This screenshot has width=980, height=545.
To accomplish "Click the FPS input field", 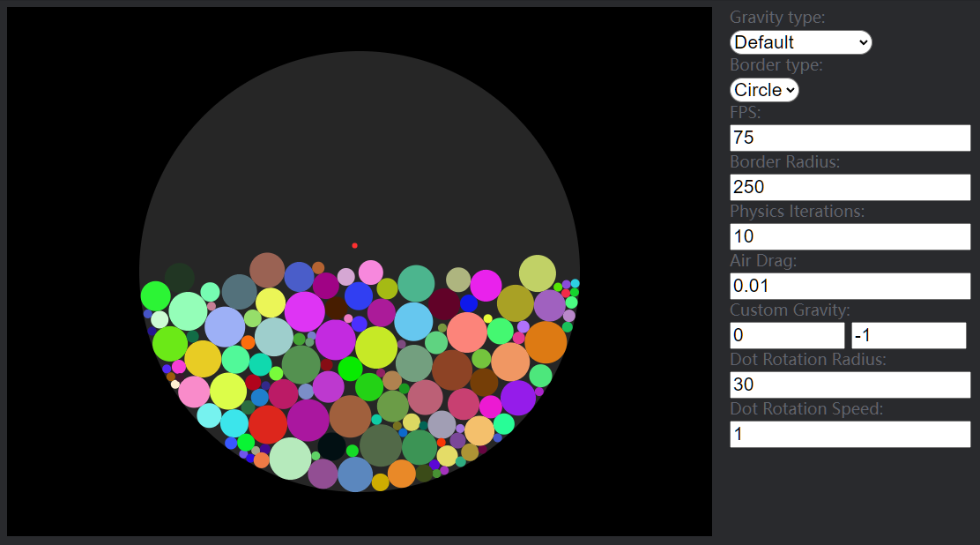I will (849, 138).
